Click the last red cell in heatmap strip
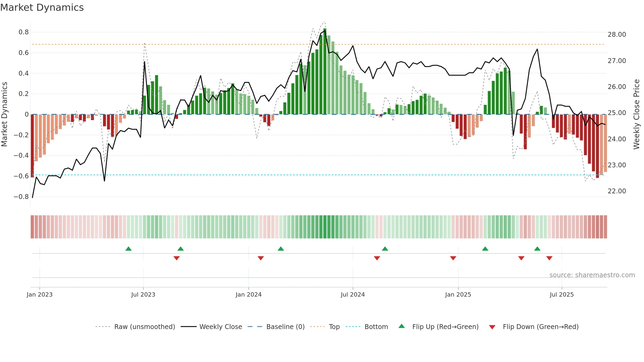Image resolution: width=644 pixels, height=362 pixels. click(x=605, y=227)
